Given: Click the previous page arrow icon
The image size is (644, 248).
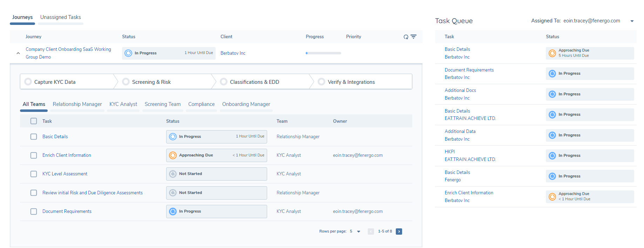Looking at the screenshot, I should 371,232.
